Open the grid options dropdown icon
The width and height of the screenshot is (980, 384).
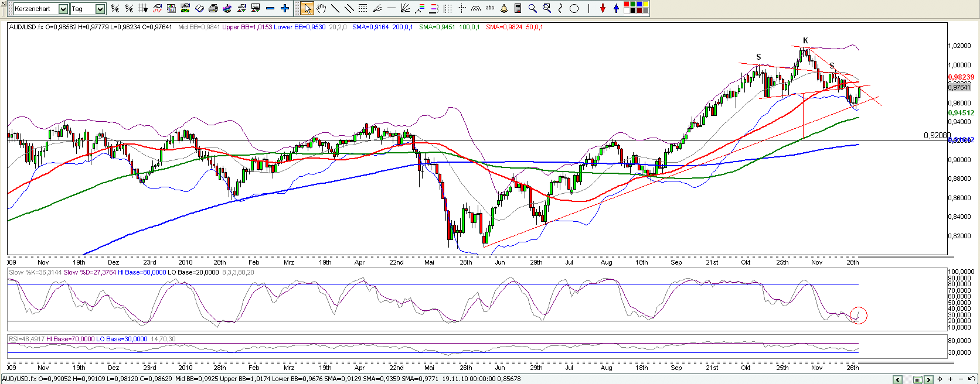click(x=143, y=8)
